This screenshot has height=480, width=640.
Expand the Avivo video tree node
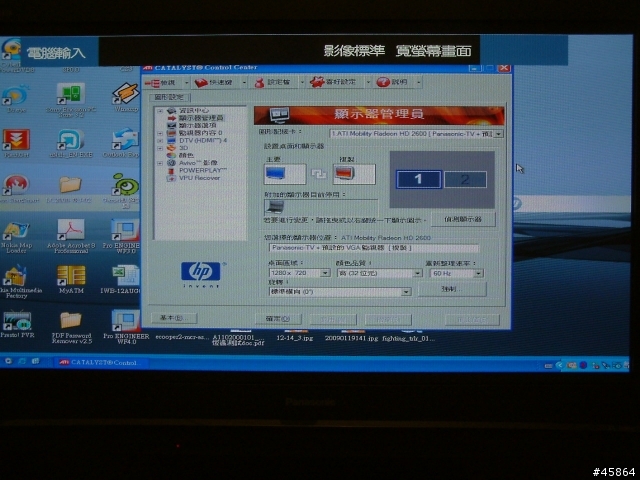[160, 163]
